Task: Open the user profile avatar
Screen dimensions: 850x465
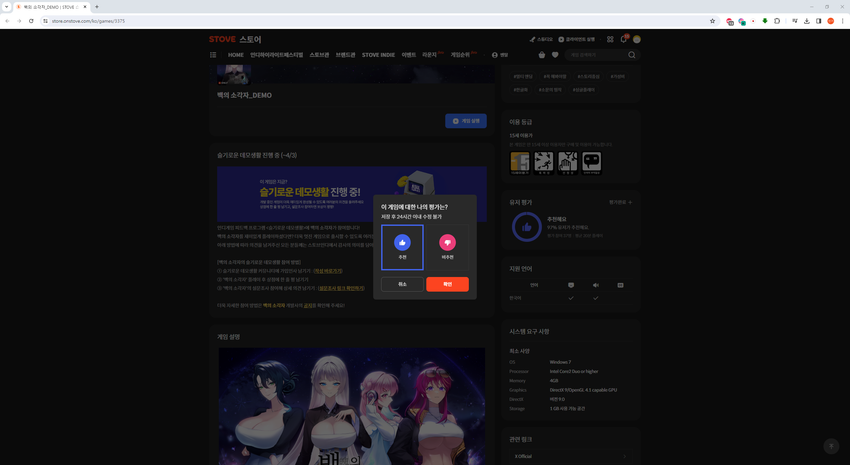Action: [637, 39]
